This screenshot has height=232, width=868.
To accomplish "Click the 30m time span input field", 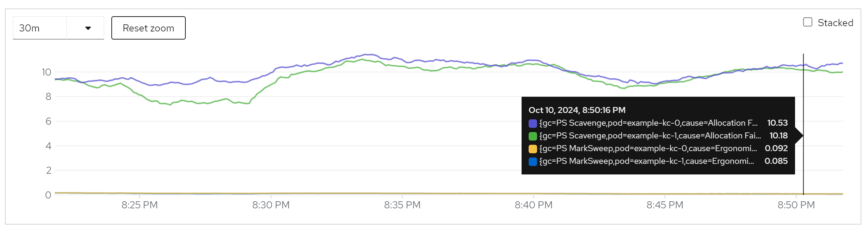I will (39, 28).
